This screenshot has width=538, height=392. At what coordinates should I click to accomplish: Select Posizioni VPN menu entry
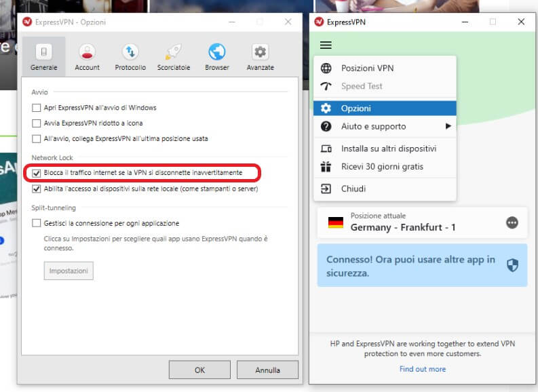tap(385, 68)
